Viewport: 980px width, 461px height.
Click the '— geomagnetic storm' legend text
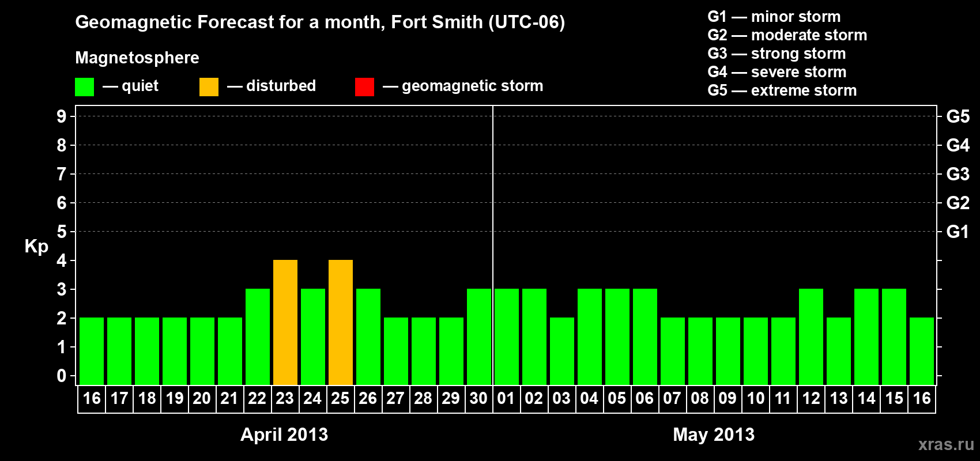click(x=463, y=86)
